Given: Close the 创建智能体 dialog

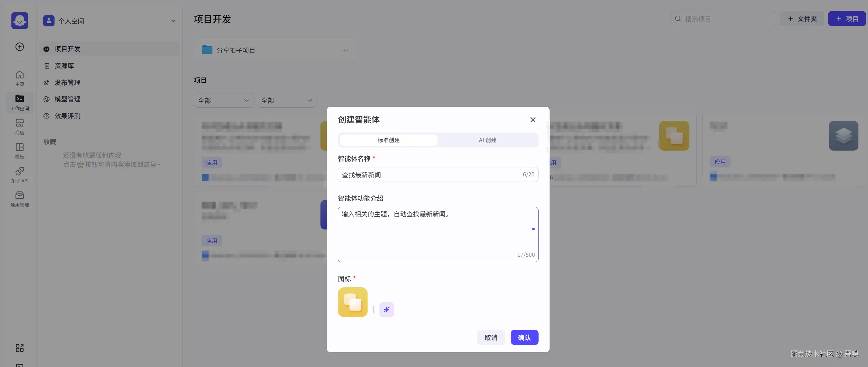Looking at the screenshot, I should [x=532, y=120].
